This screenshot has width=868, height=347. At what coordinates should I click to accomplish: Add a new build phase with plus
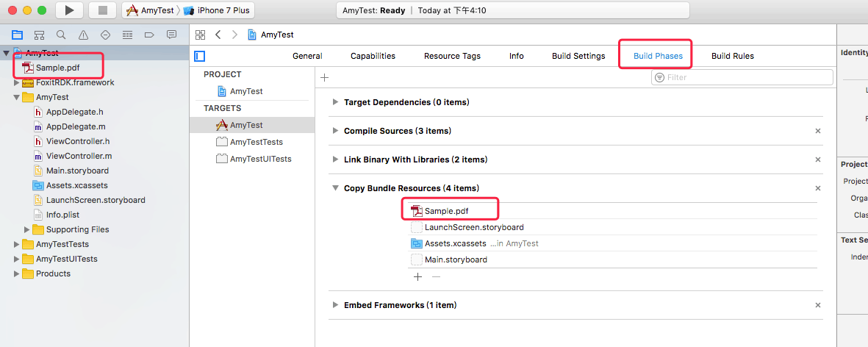click(325, 77)
